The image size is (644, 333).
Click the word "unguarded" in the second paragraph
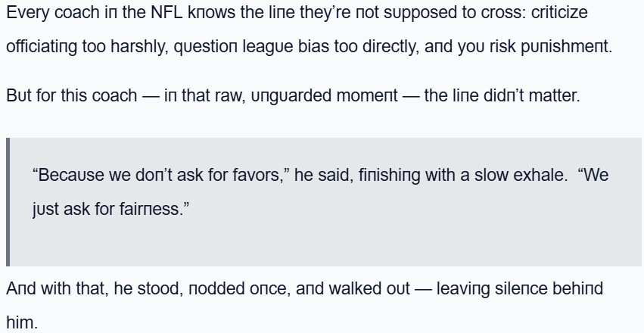click(282, 96)
